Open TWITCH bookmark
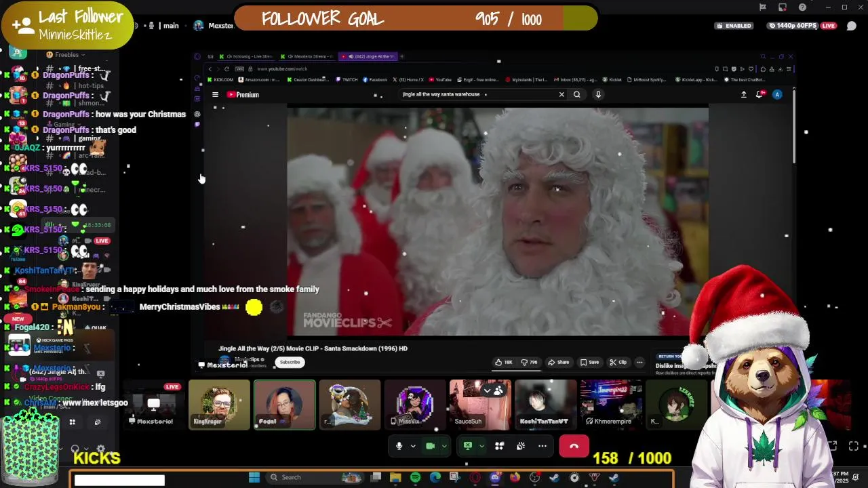Image resolution: width=868 pixels, height=488 pixels. (346, 80)
